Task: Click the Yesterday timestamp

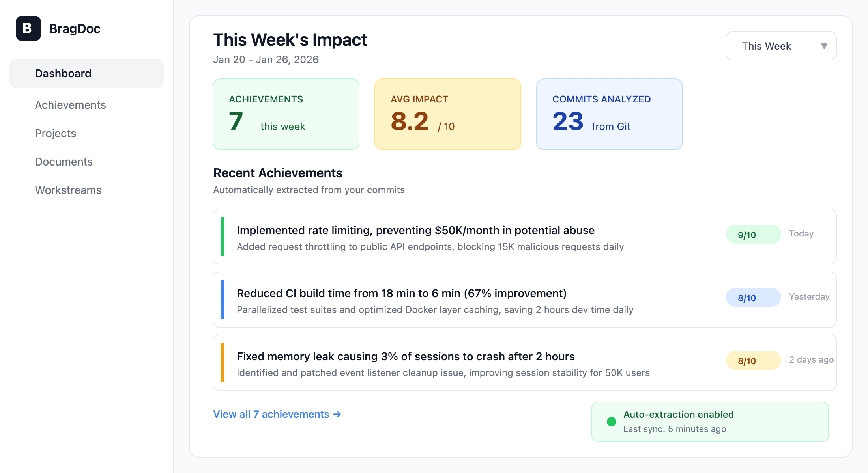Action: click(x=809, y=297)
